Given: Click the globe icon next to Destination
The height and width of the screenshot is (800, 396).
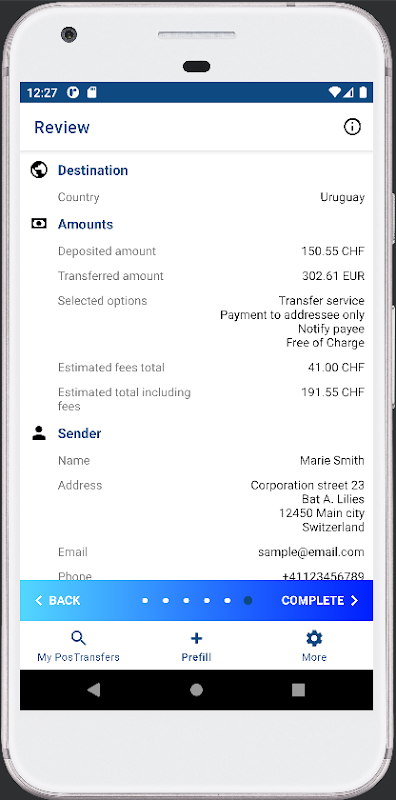Looking at the screenshot, I should (39, 169).
